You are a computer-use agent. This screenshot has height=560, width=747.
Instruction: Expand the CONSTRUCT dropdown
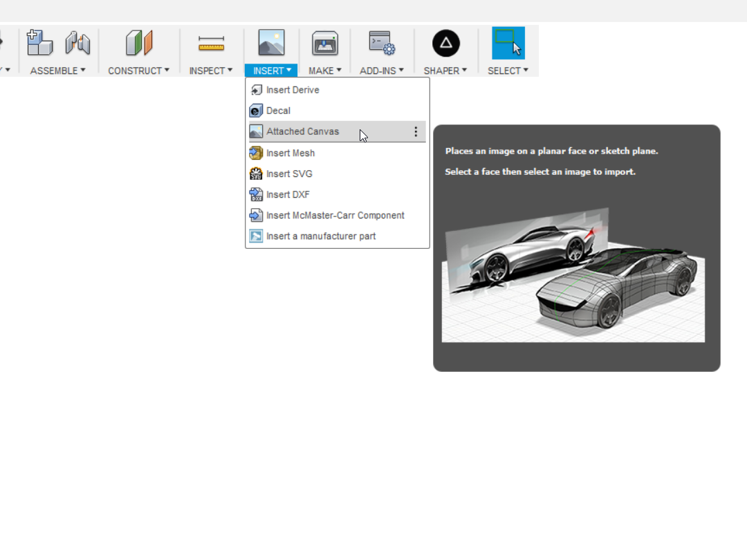pos(166,71)
